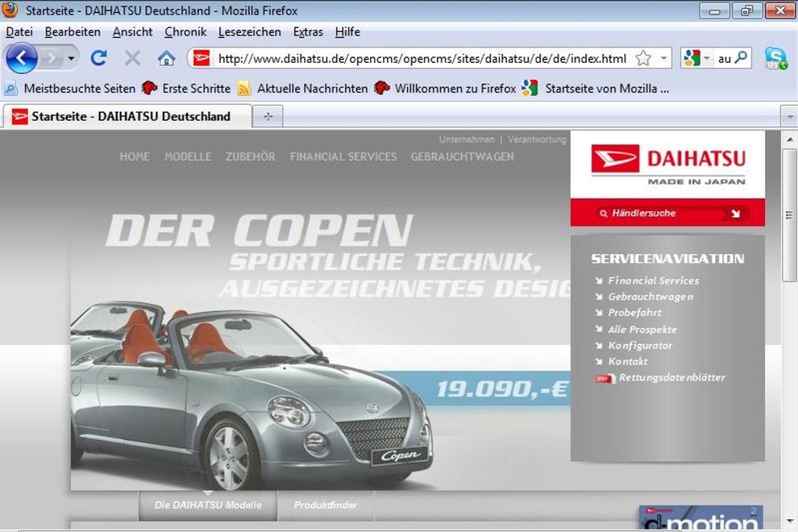This screenshot has height=532, width=798.
Task: Click the 19.090,-€ price banner
Action: coord(501,389)
